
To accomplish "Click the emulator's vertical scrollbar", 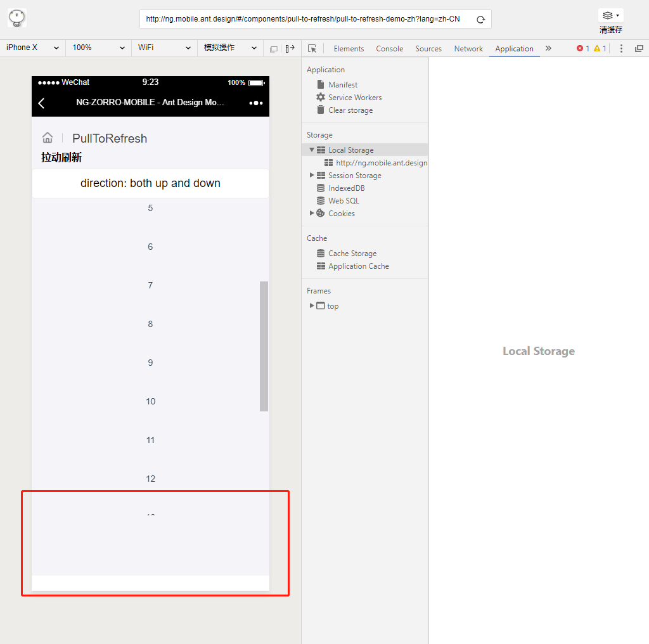I will tap(264, 345).
